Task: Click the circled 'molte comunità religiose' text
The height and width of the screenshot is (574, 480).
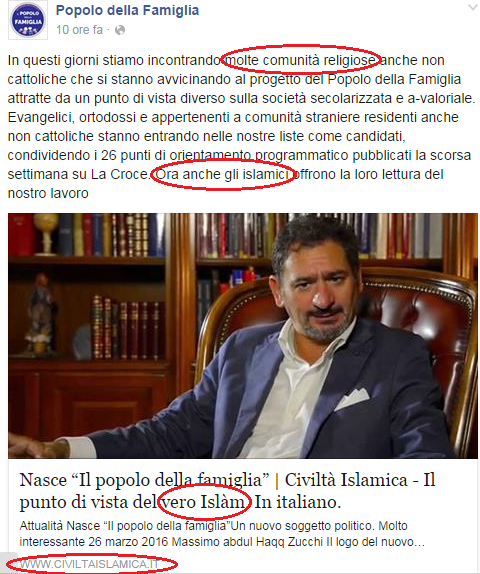Action: (301, 60)
